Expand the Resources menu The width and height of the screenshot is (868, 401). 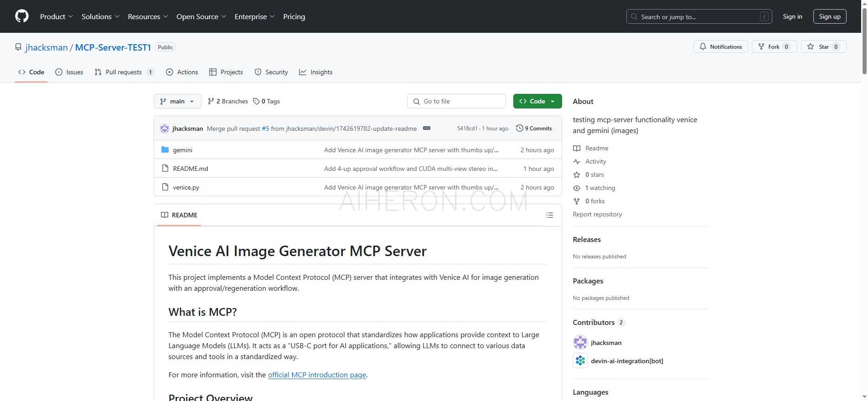pyautogui.click(x=148, y=16)
